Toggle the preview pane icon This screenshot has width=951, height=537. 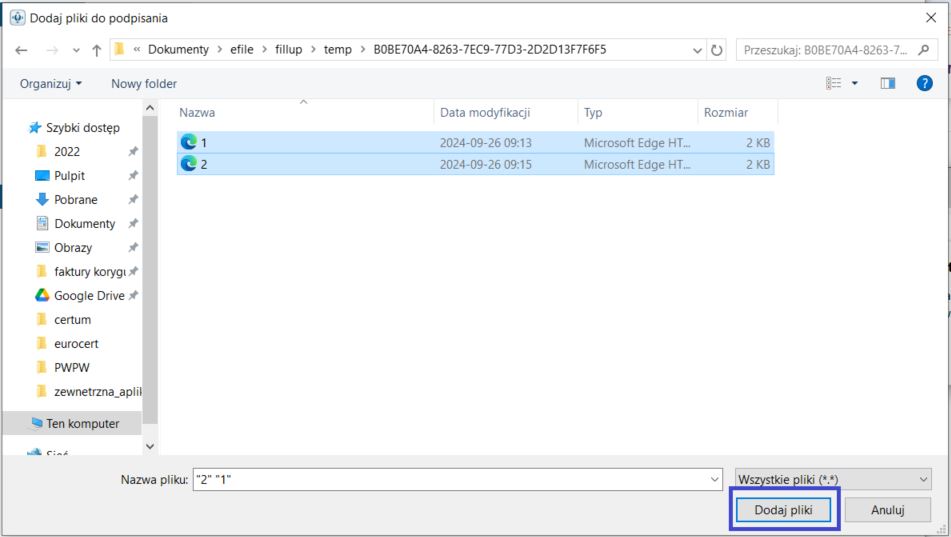click(x=888, y=83)
